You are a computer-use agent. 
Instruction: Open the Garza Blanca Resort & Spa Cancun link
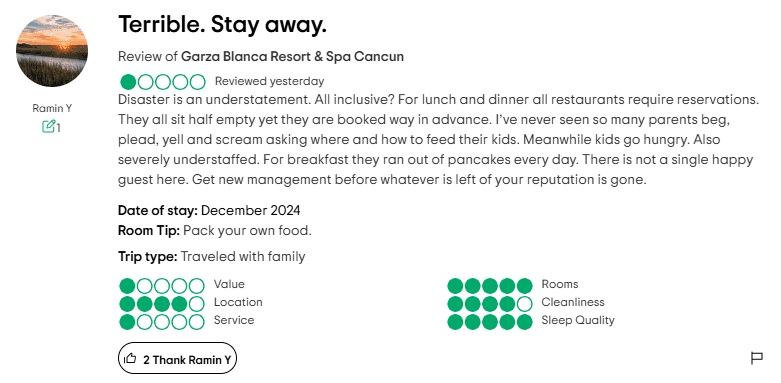pos(292,56)
